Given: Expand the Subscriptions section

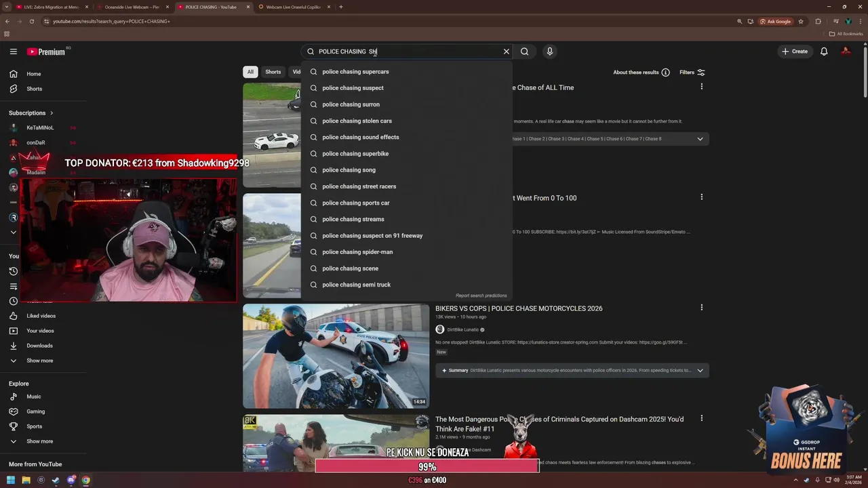Looking at the screenshot, I should pyautogui.click(x=31, y=113).
